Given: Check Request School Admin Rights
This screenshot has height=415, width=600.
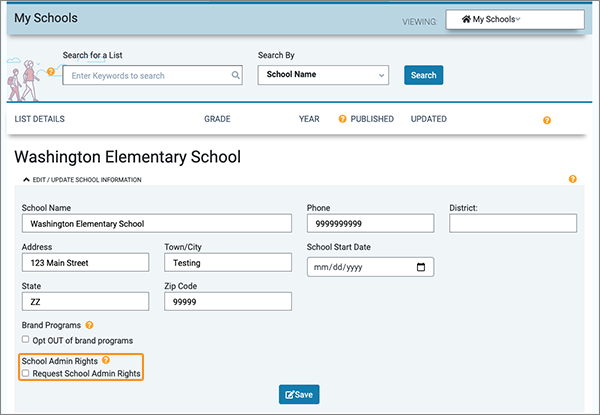Looking at the screenshot, I should [x=26, y=373].
